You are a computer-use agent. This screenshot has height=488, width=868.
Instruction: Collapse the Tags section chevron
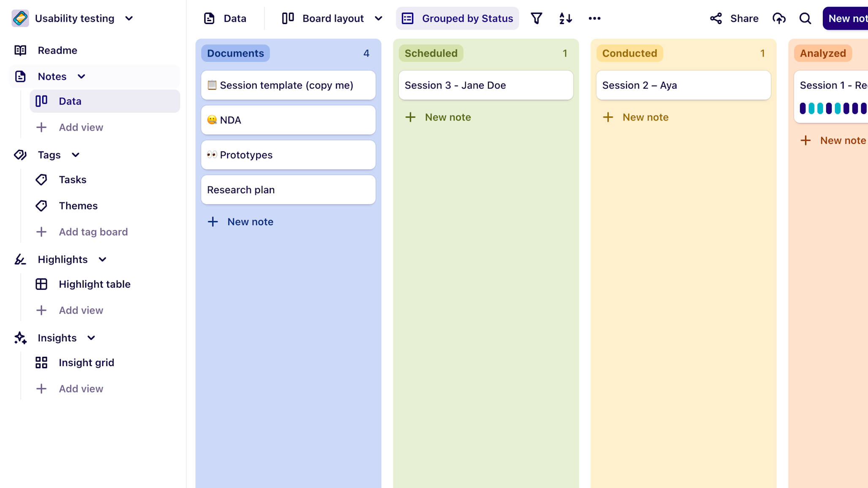click(x=75, y=155)
